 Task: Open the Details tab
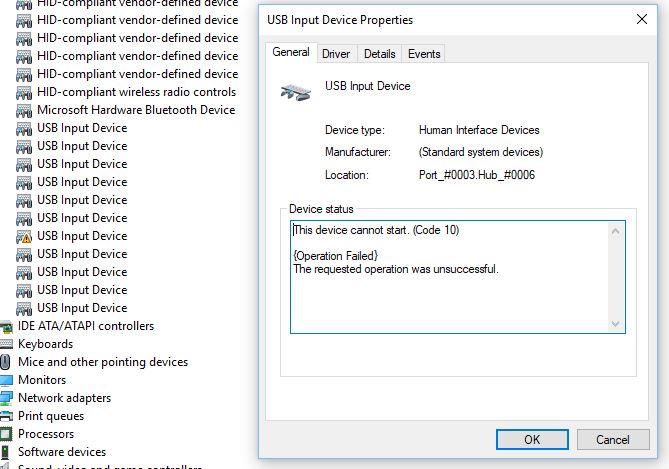(x=379, y=54)
